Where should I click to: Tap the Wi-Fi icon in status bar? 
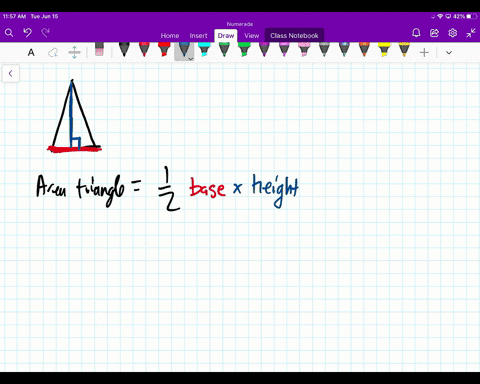(x=440, y=16)
